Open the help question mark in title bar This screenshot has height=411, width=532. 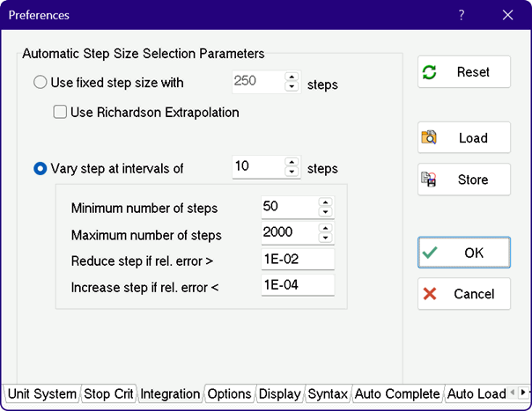(x=462, y=15)
